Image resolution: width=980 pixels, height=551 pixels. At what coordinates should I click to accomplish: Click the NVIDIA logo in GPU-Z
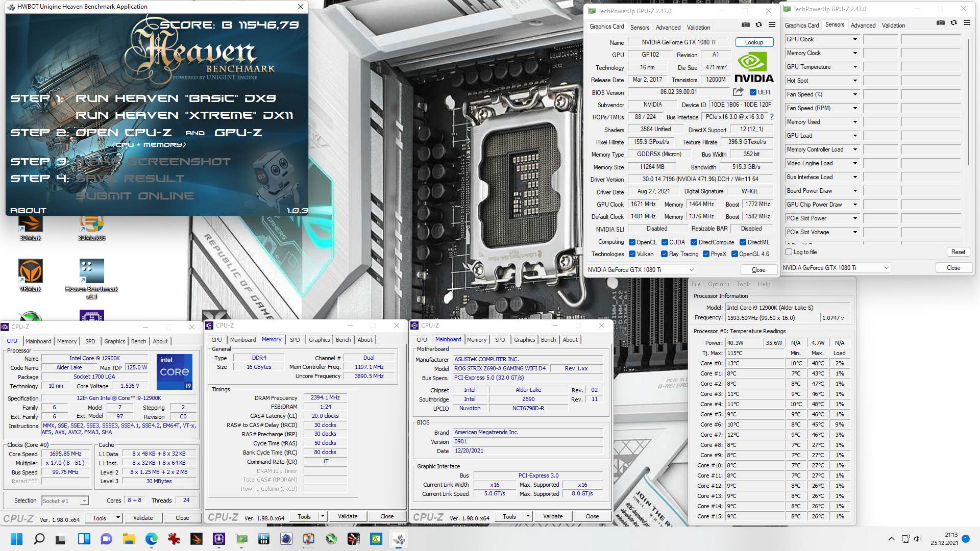[754, 68]
